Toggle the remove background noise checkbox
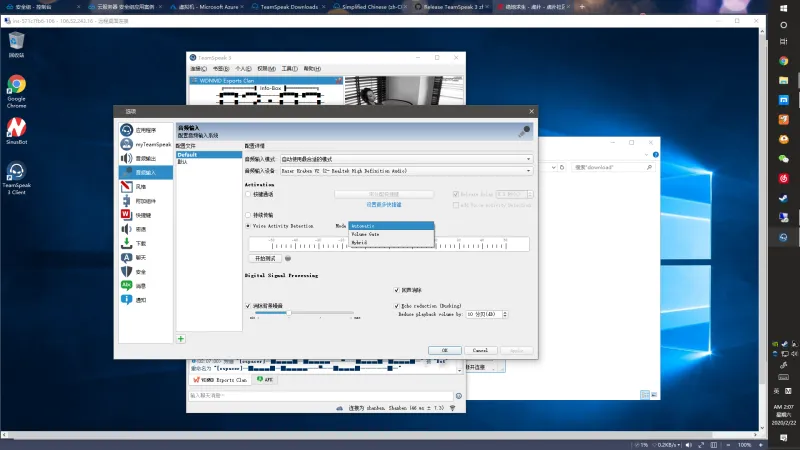 (x=248, y=306)
